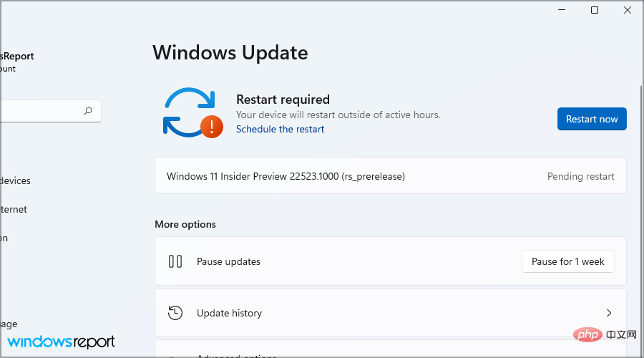Click the Pending restart status text
644x358 pixels.
point(581,176)
